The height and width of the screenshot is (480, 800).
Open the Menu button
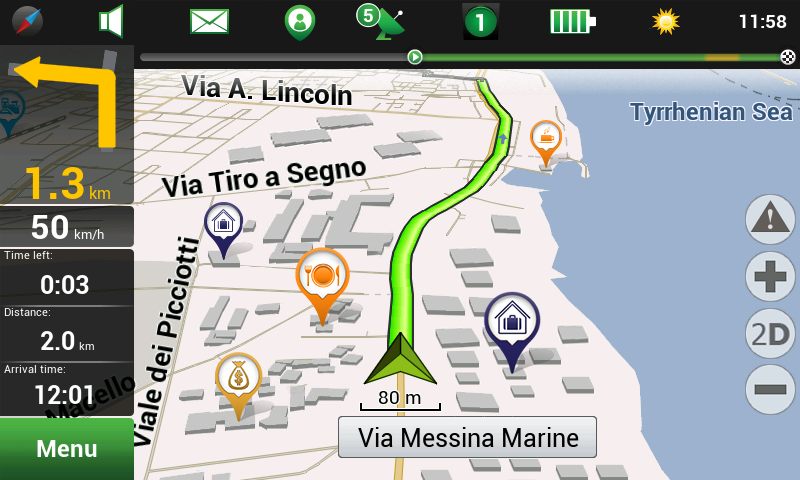tap(67, 449)
